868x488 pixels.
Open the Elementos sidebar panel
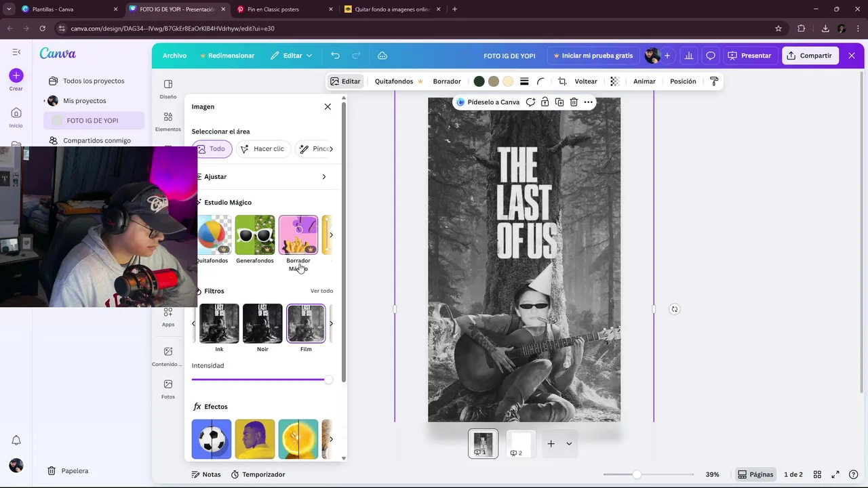(x=168, y=122)
